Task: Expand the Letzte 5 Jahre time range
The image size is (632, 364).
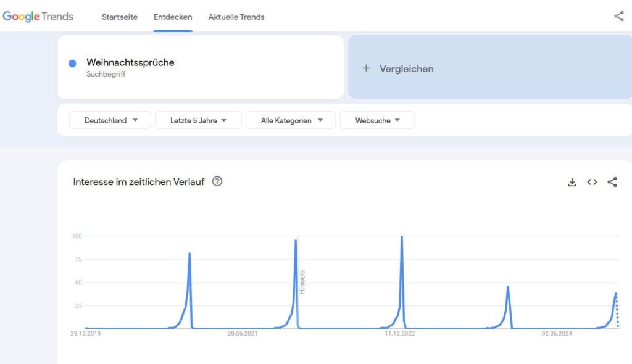Action: [197, 120]
